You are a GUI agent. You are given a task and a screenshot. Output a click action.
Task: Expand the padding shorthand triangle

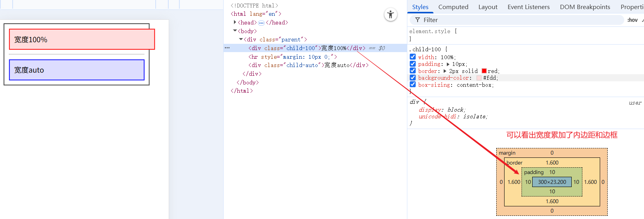448,64
